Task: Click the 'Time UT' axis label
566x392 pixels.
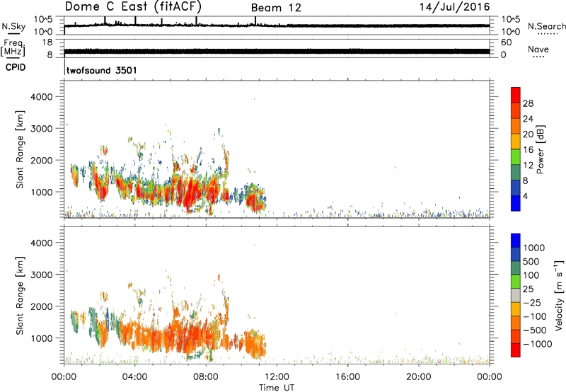Action: [x=277, y=387]
